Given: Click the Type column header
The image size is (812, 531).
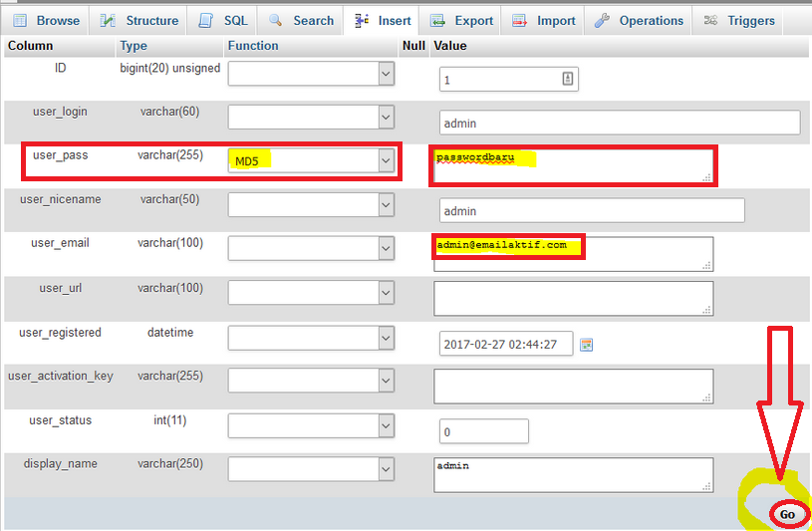Looking at the screenshot, I should [134, 46].
